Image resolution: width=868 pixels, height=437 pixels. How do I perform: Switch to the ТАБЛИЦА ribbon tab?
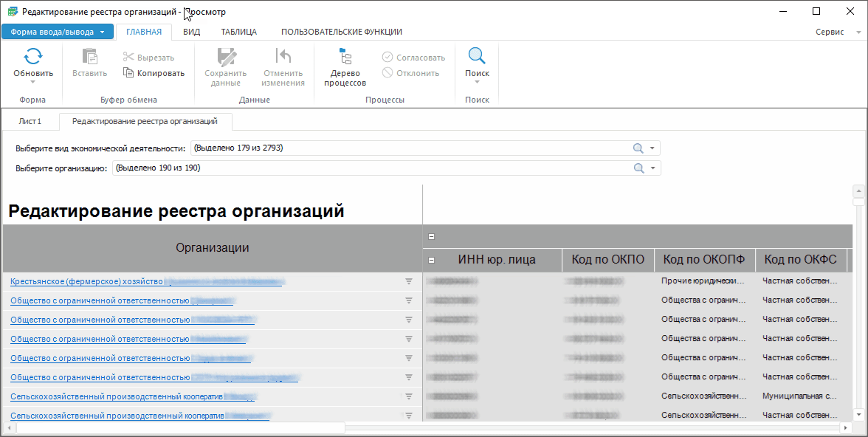pos(239,32)
